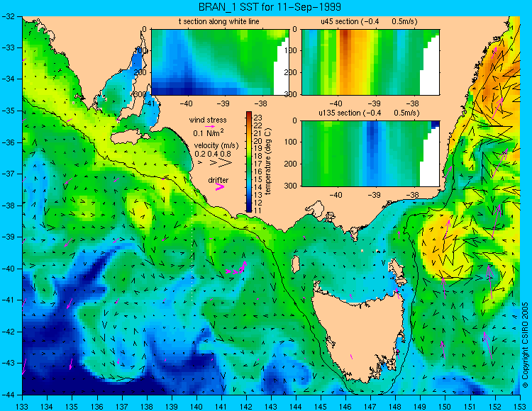
Task: Select the '0.2 0.4 0.8' velocity scale text
Action: [213, 154]
